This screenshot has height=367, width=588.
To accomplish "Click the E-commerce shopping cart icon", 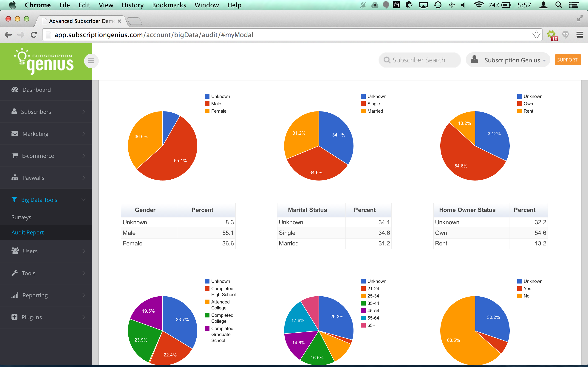I will point(15,156).
